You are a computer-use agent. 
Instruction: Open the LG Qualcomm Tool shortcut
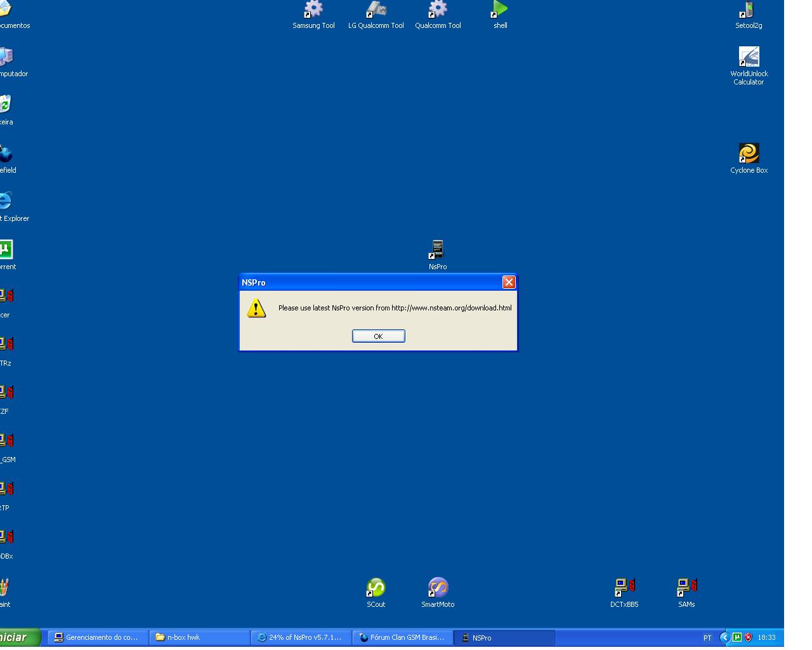(376, 15)
